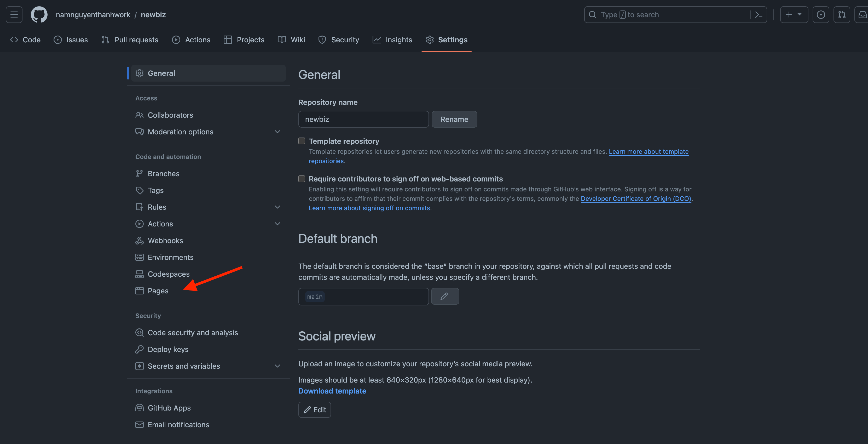Open Learn more about template repositories
868x444 pixels.
pyautogui.click(x=648, y=152)
